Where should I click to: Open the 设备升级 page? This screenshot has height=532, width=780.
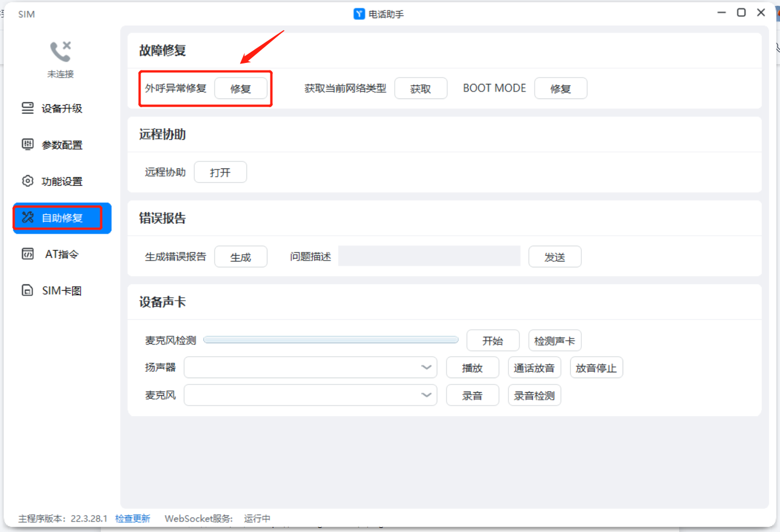(x=62, y=108)
